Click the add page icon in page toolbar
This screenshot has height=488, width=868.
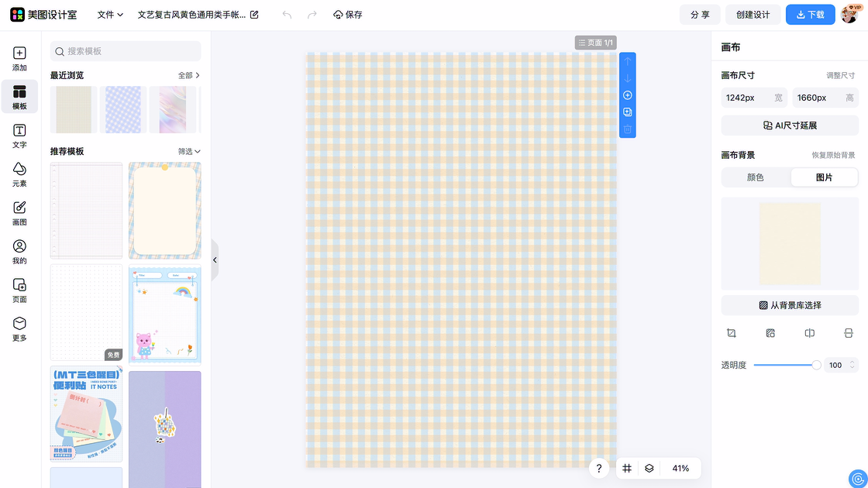coord(628,95)
